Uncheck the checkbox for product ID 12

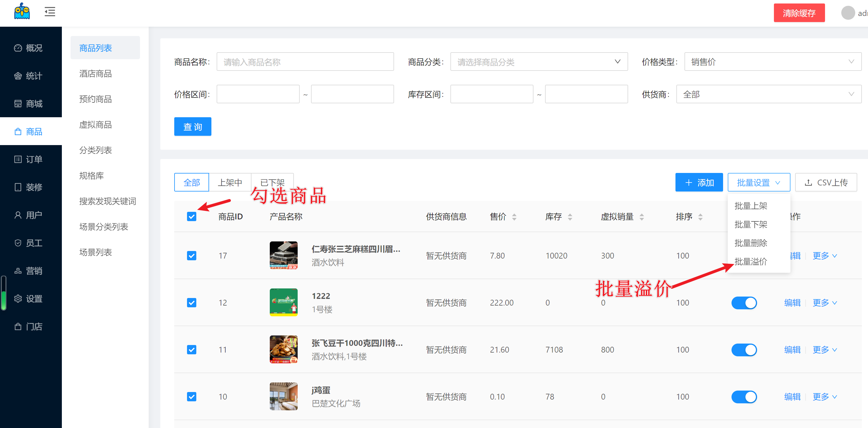pyautogui.click(x=191, y=303)
